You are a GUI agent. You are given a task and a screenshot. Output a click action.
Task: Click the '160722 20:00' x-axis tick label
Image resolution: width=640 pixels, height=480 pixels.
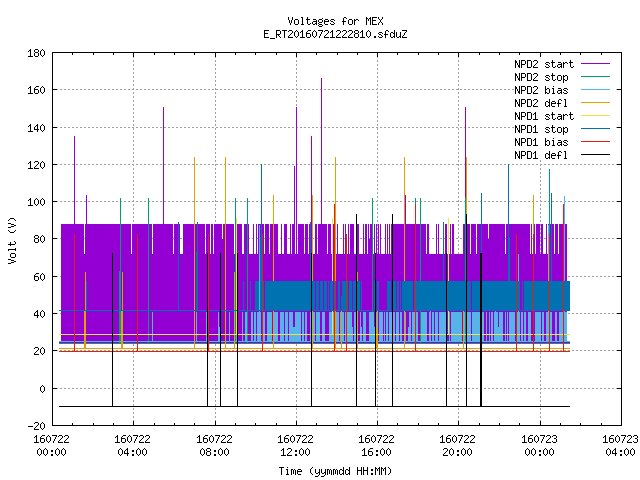(458, 446)
